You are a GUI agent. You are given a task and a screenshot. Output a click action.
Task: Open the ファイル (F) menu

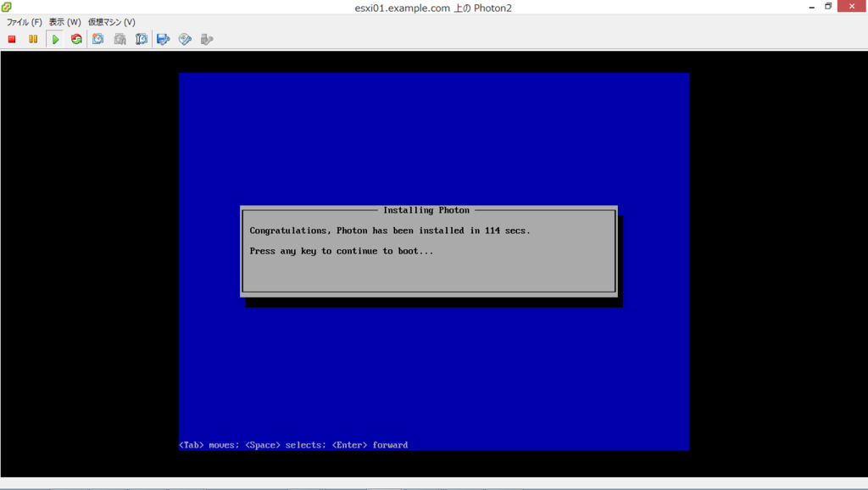coord(24,22)
